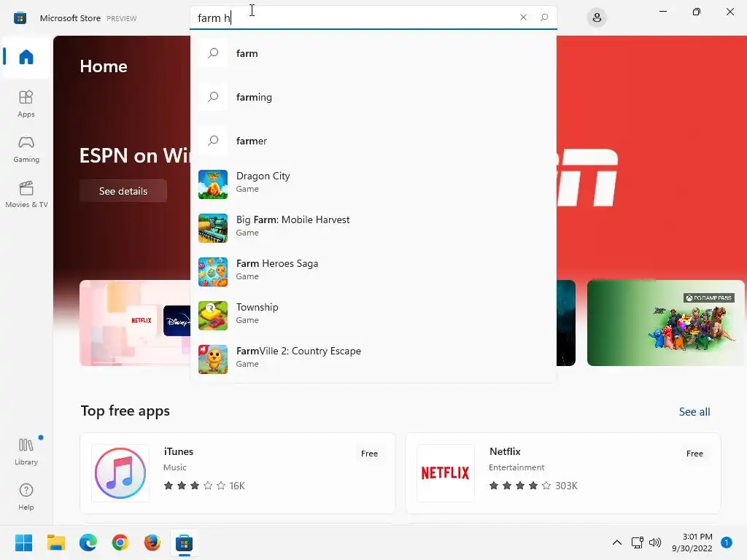
Task: Launch Google Chrome from taskbar
Action: pos(120,542)
